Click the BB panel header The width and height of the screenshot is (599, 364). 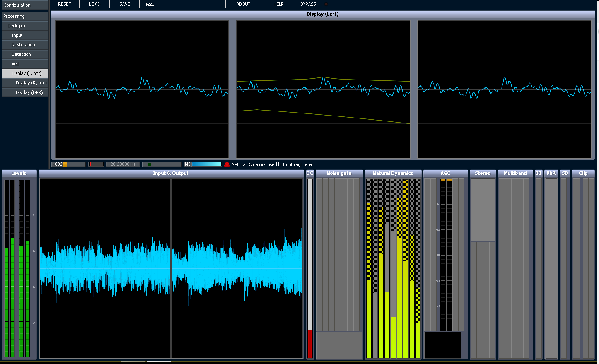(539, 173)
